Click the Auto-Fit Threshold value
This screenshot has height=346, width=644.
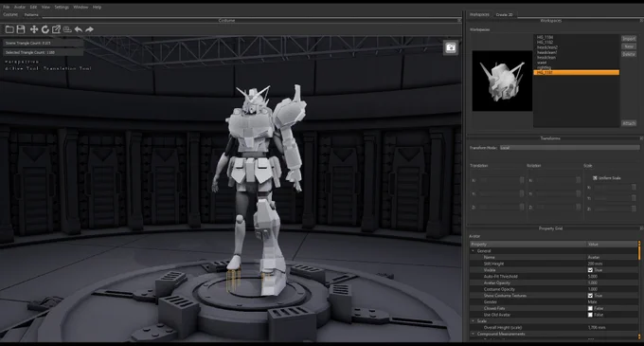pos(592,277)
